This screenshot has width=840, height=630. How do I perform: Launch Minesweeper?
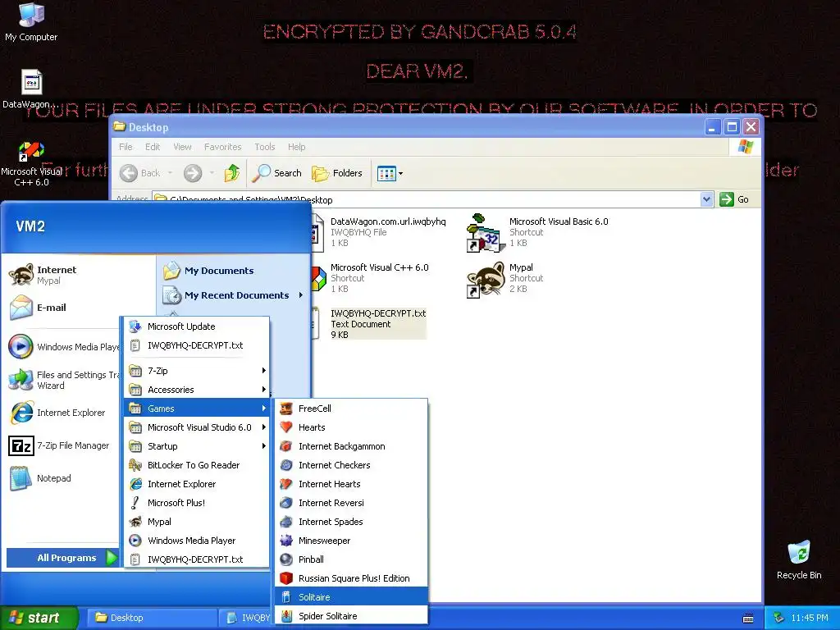click(351, 541)
